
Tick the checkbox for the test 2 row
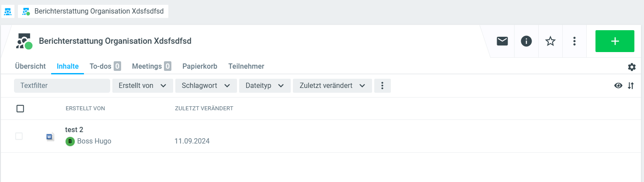pyautogui.click(x=19, y=136)
